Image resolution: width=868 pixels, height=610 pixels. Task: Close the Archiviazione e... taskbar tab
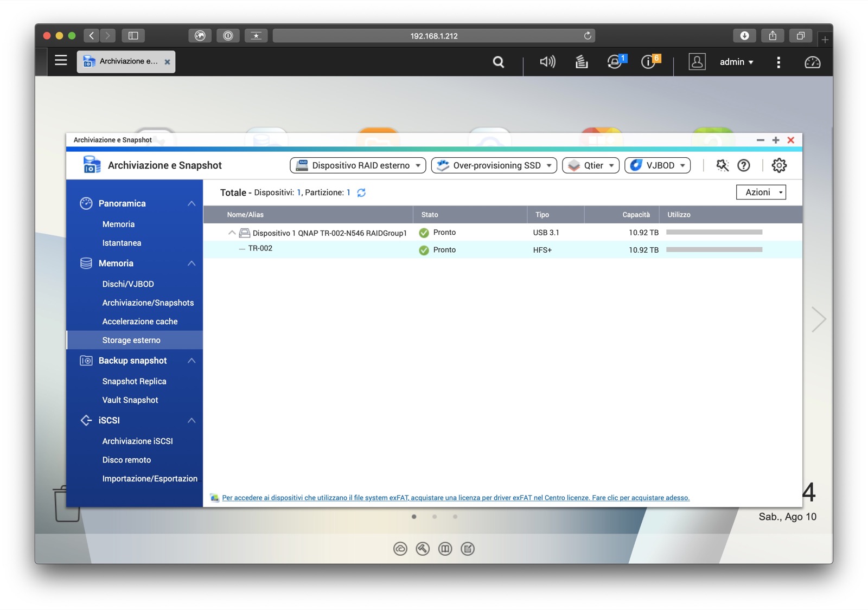168,62
